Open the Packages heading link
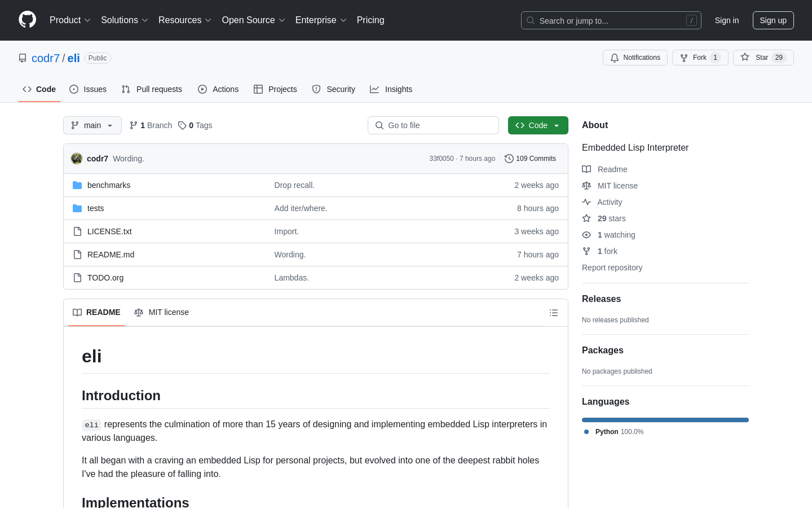 tap(603, 351)
